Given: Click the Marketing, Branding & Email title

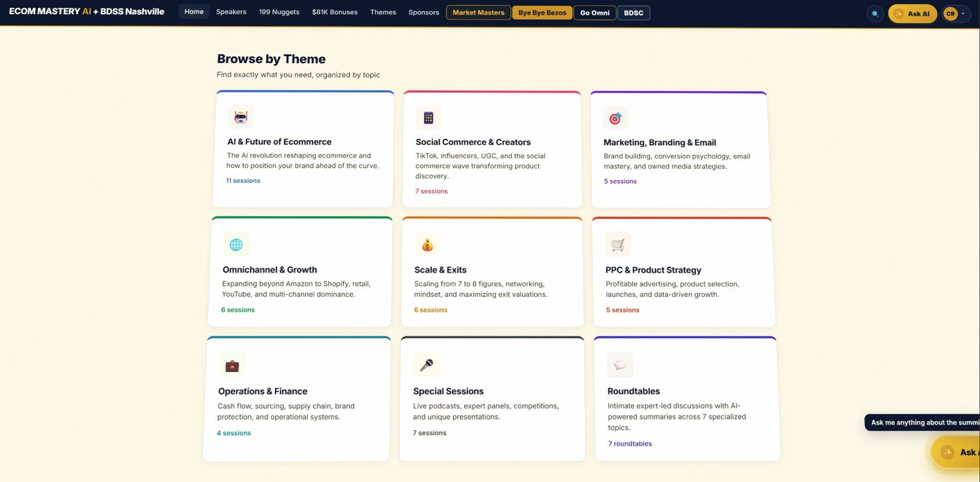Looking at the screenshot, I should (659, 142).
